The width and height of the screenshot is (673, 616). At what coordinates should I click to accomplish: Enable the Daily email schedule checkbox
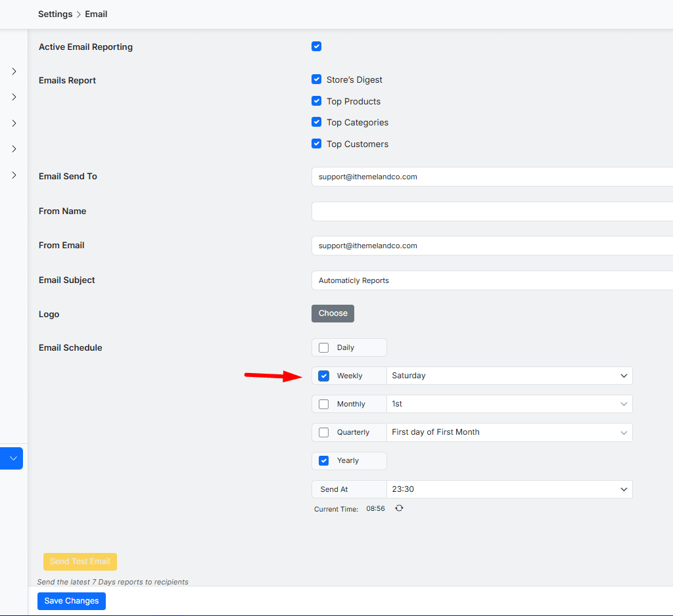[323, 347]
